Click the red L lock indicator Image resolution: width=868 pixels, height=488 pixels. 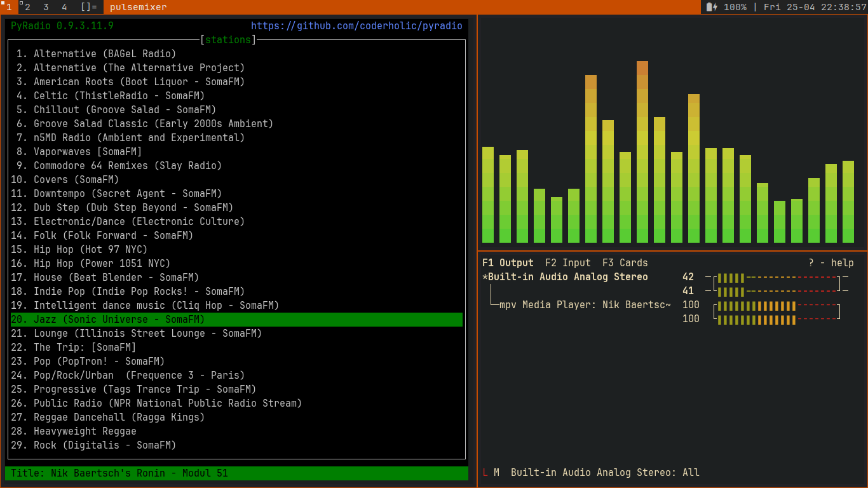485,473
